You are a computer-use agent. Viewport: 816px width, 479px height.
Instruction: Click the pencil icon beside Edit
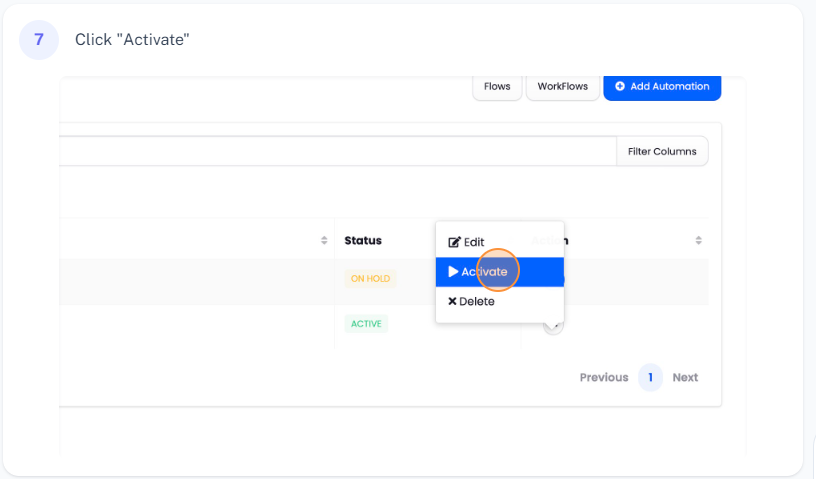[x=454, y=242]
